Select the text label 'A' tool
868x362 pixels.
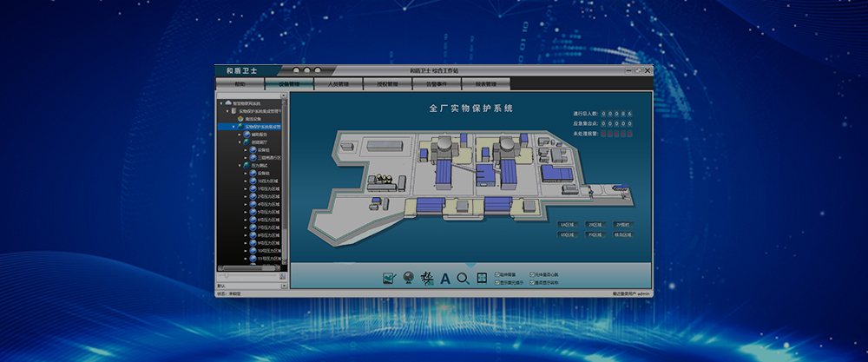pyautogui.click(x=445, y=279)
